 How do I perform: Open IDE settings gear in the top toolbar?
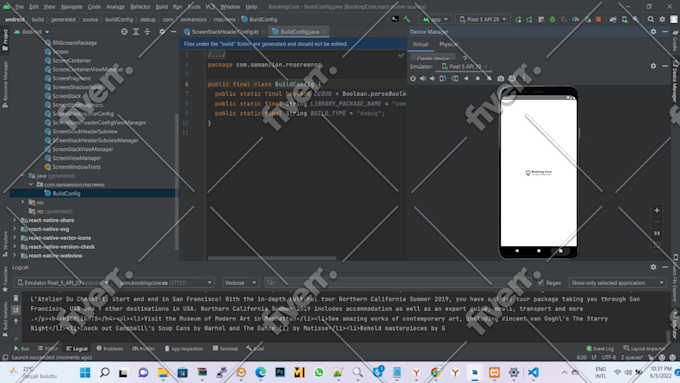point(662,19)
